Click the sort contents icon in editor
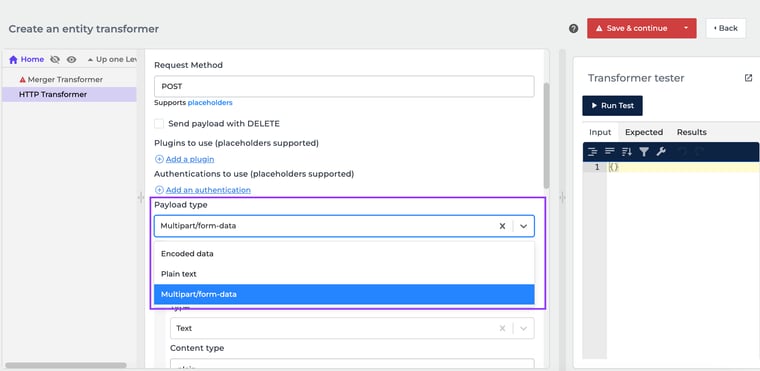The height and width of the screenshot is (371, 760). click(627, 152)
